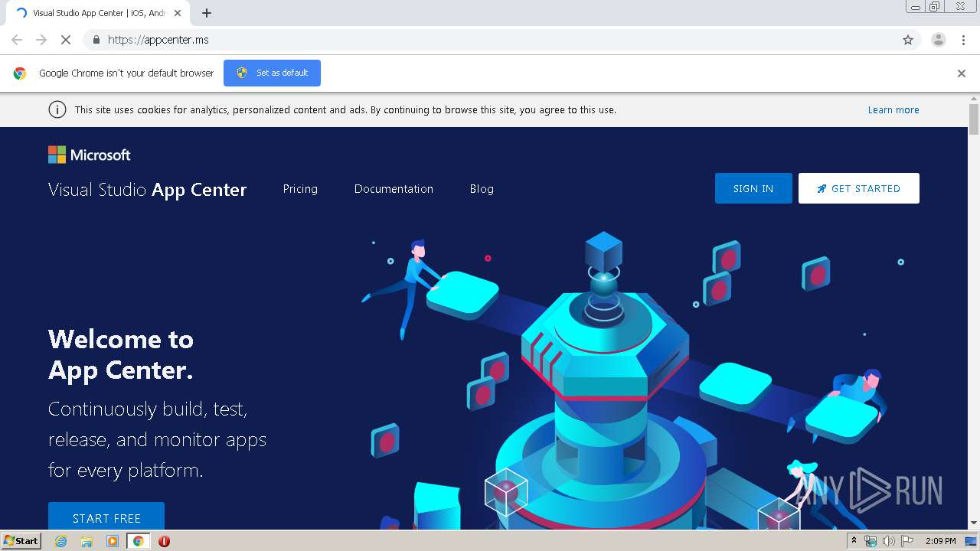Screen dimensions: 980x551
Task: Click the padlock site info icon
Action: (x=96, y=40)
